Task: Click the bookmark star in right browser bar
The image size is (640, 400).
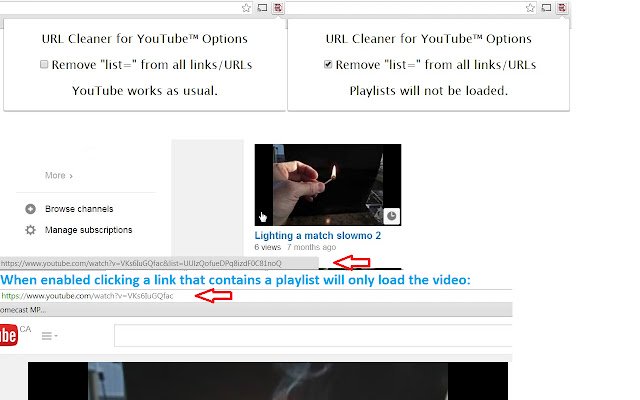Action: [x=530, y=8]
